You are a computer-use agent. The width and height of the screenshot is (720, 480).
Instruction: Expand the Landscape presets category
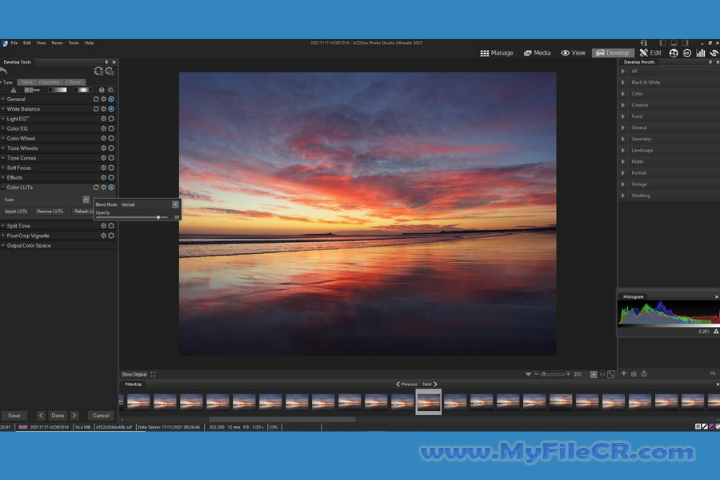[x=623, y=150]
